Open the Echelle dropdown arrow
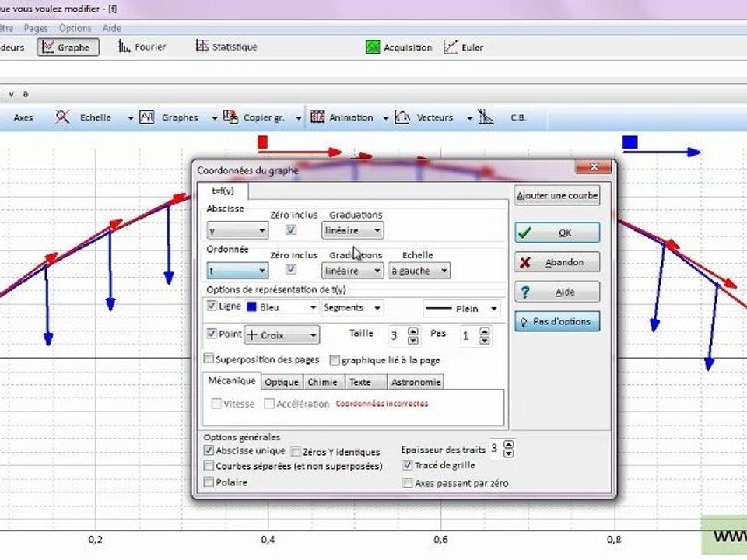 coord(130,117)
